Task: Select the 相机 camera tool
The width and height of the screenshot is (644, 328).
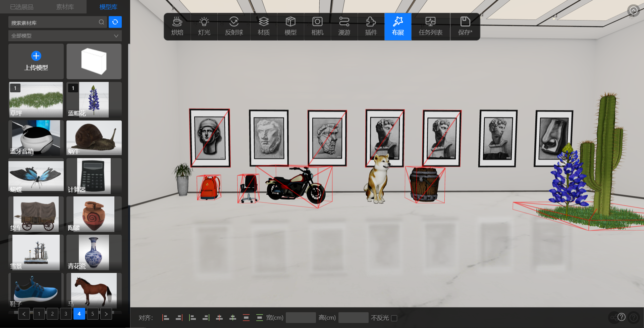Action: 317,27
